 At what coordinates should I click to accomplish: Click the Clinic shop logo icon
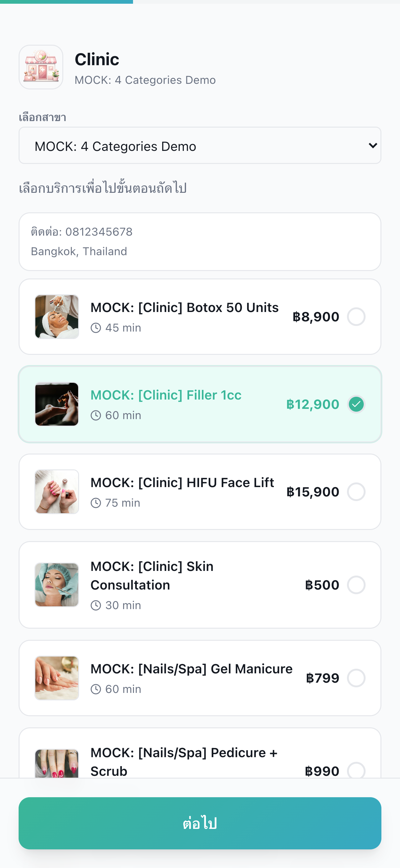point(41,67)
